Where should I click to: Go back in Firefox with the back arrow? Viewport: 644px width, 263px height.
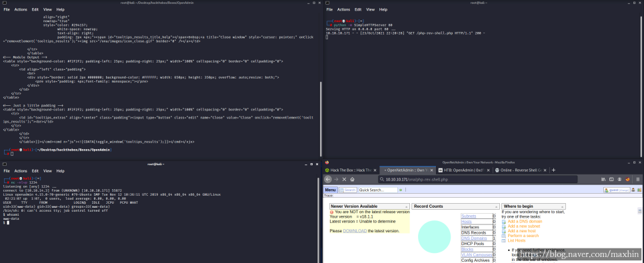point(328,179)
